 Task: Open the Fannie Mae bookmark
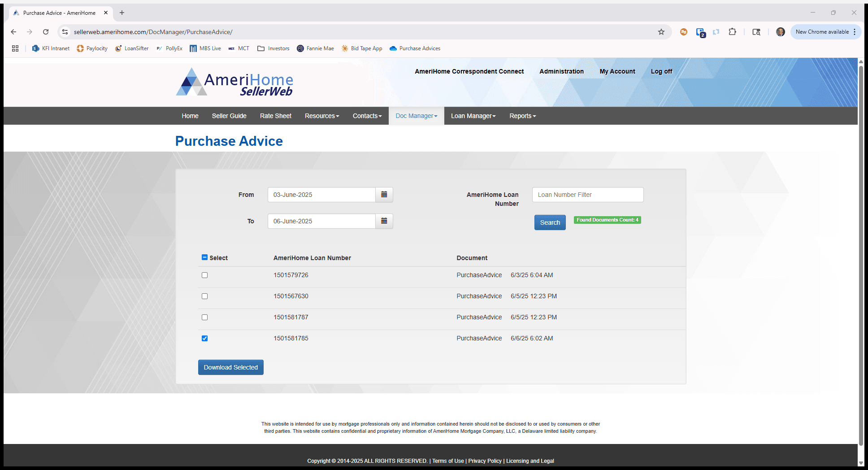click(315, 48)
